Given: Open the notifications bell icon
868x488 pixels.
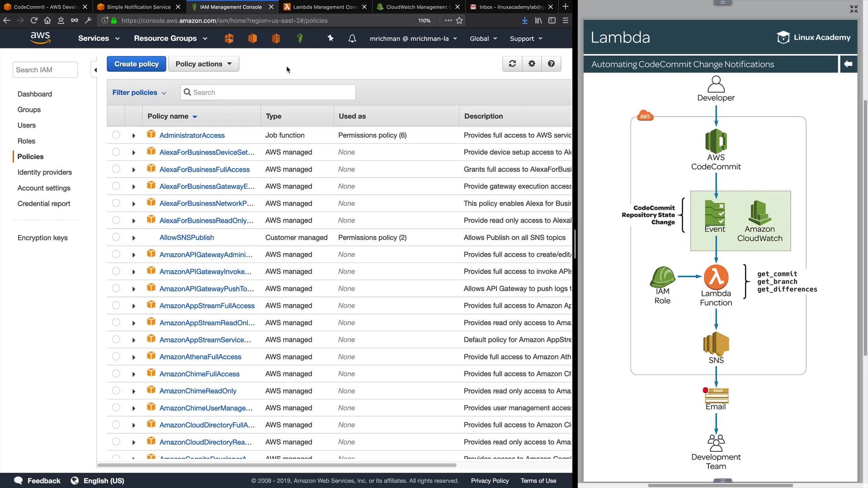Looking at the screenshot, I should coord(352,38).
